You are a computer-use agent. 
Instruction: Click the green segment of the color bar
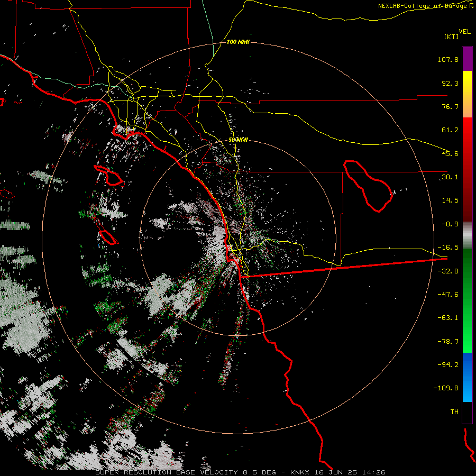tap(467, 300)
